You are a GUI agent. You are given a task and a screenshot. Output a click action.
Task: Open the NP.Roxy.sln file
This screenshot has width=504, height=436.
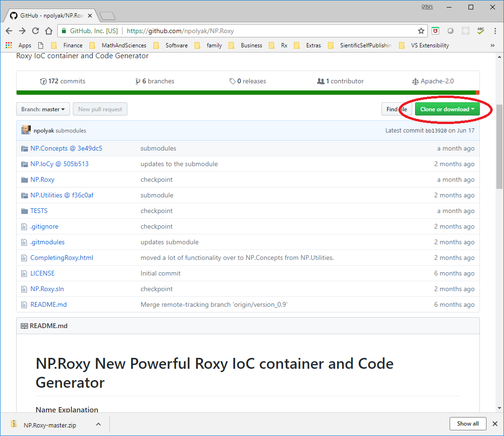47,289
